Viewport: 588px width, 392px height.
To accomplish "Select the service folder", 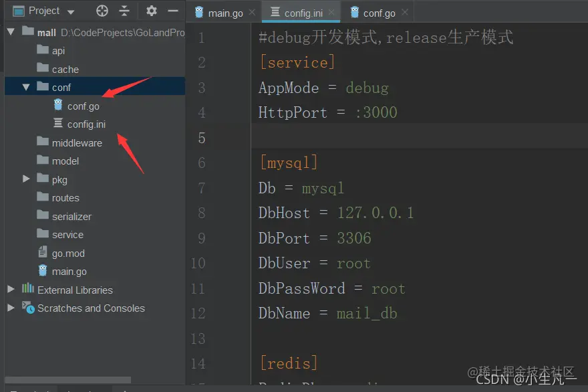I will coord(67,235).
